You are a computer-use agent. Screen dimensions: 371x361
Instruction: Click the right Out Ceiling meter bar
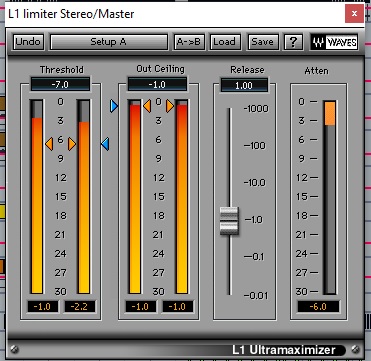182,197
